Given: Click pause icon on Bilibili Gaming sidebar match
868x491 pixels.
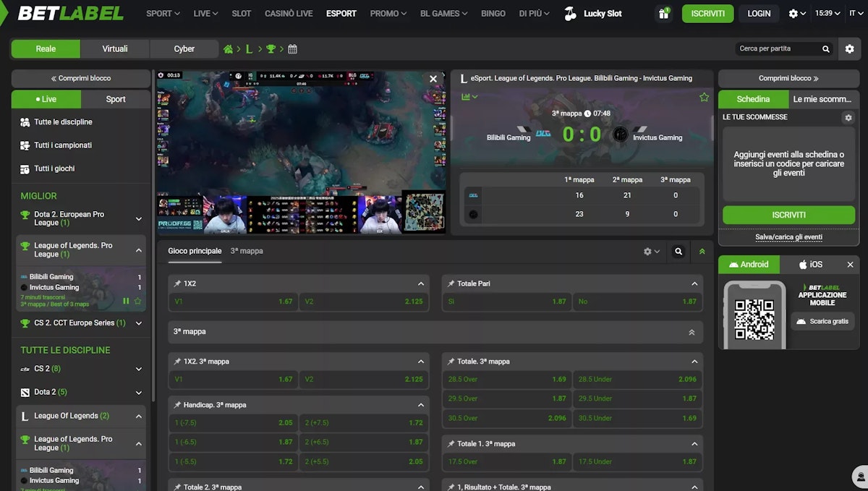Looking at the screenshot, I should pyautogui.click(x=127, y=302).
